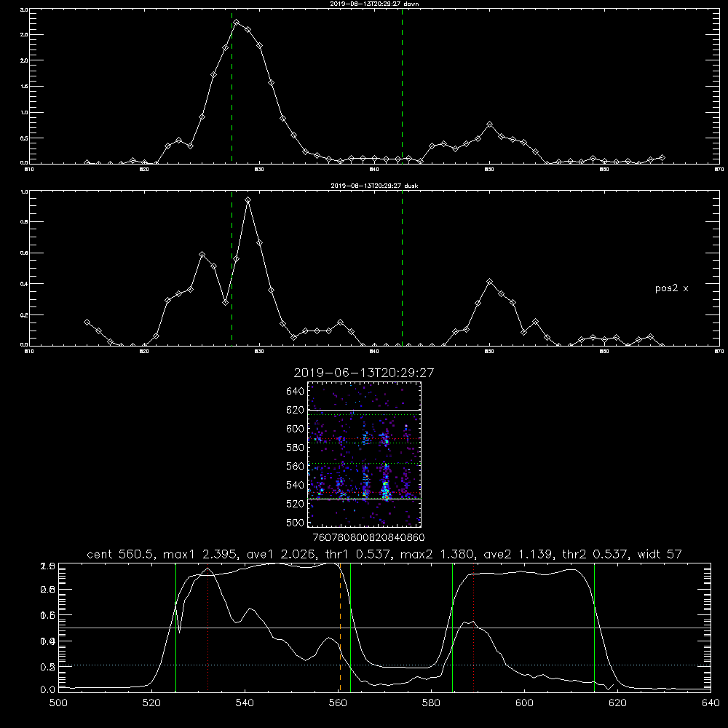Click the "thr1 0.537" value in stats line

(359, 554)
